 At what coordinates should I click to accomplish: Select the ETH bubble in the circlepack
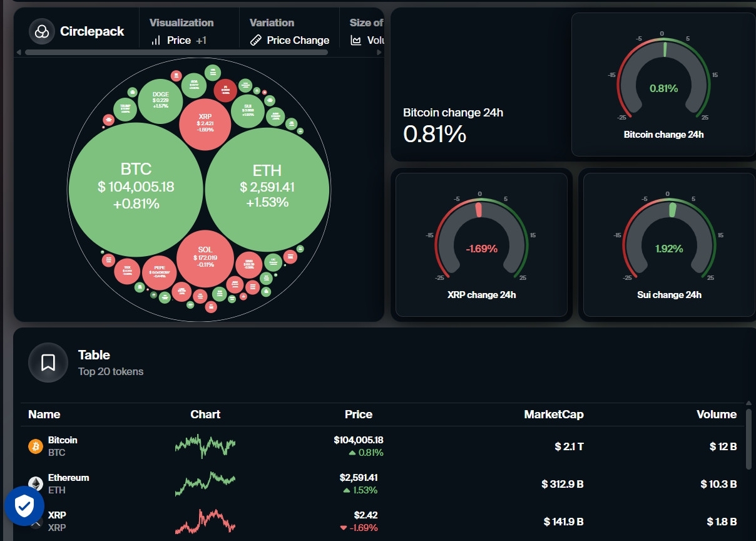(x=267, y=190)
